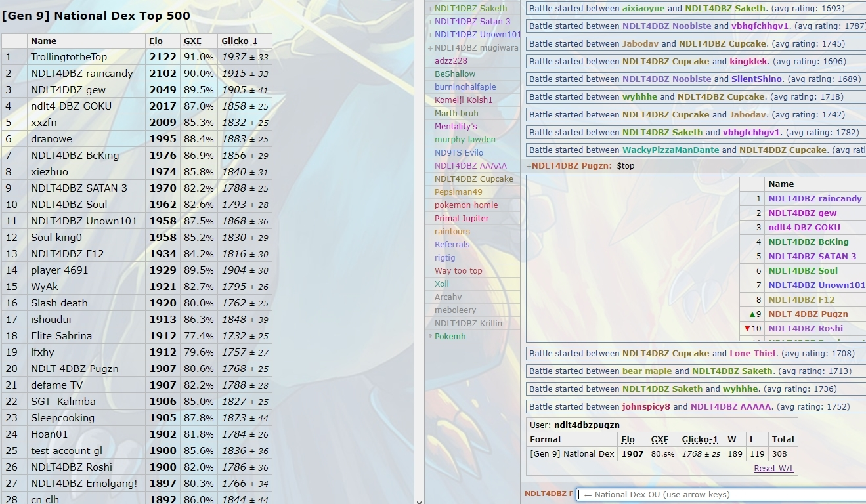Click the Glicko-1 header in the Top 500 ladder

240,41
